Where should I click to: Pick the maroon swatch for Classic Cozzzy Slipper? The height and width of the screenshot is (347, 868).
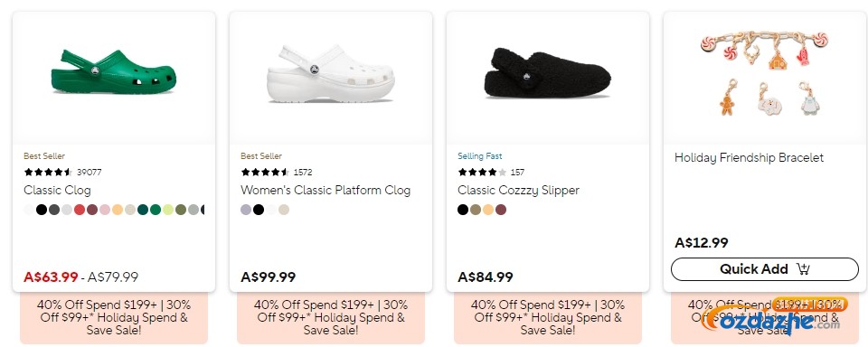501,210
